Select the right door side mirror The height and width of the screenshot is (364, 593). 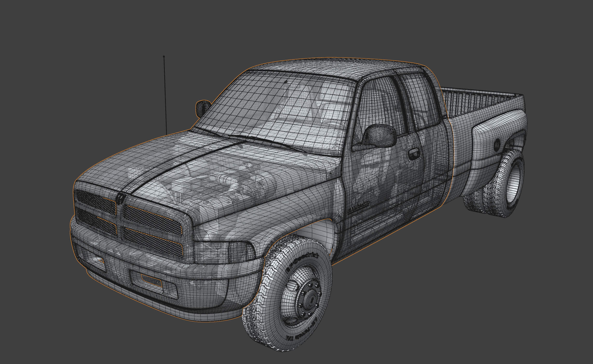click(x=380, y=135)
